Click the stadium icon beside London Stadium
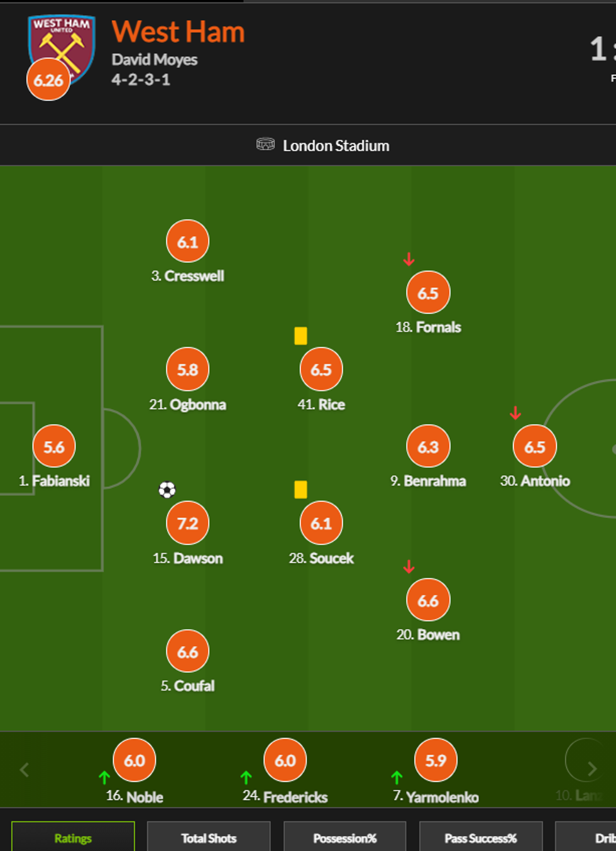 tap(265, 145)
